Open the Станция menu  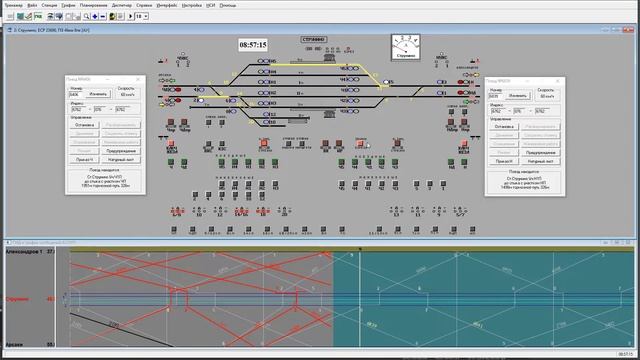[49, 5]
